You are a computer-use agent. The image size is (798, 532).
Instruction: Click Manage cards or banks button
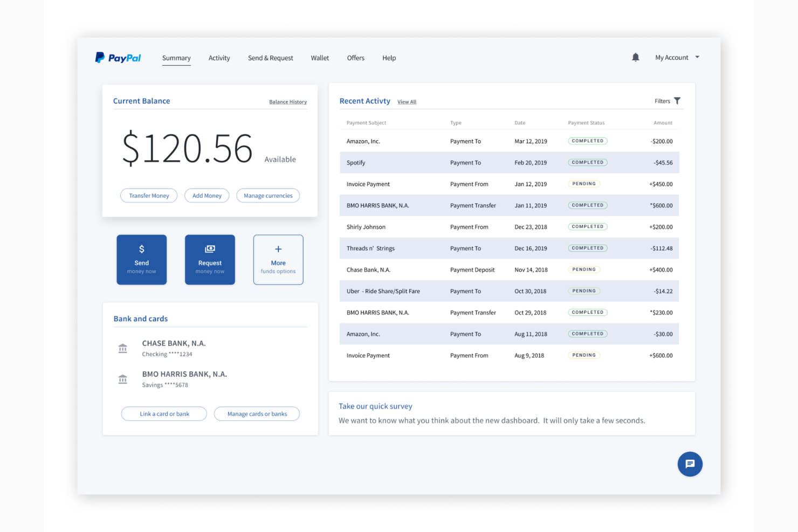pyautogui.click(x=257, y=414)
